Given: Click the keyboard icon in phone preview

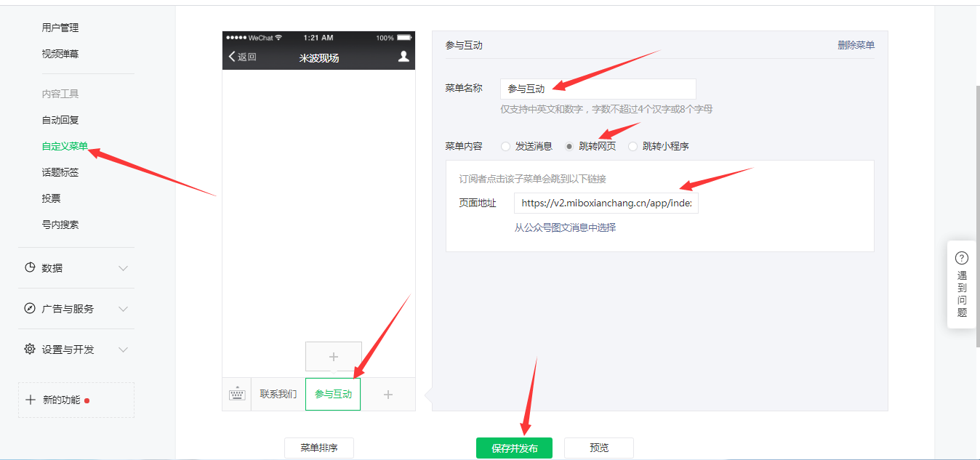Looking at the screenshot, I should point(237,394).
